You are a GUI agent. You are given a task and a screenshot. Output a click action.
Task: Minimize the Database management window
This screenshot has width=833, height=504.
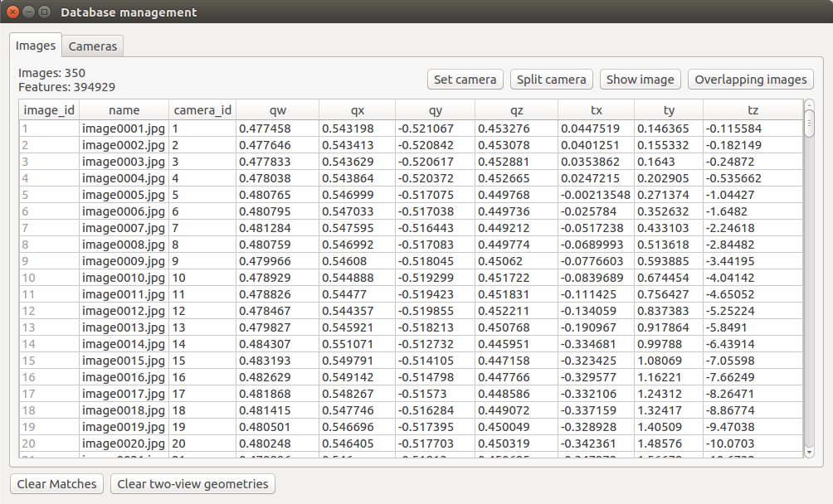coord(29,12)
